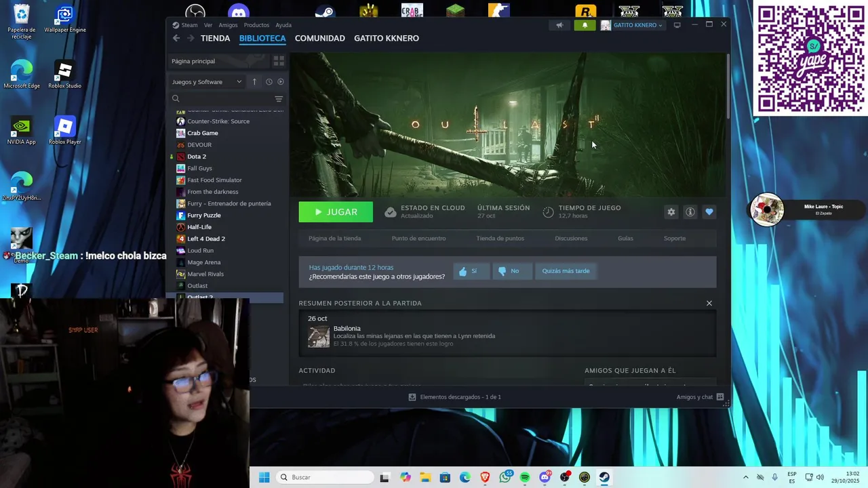Click Elementos descargados status text

click(x=460, y=397)
